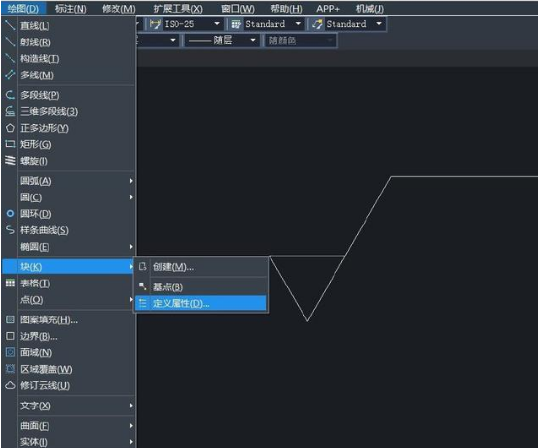Screen dimensions: 538x448
Task: Click the Base point (基点) entry
Action: click(201, 286)
